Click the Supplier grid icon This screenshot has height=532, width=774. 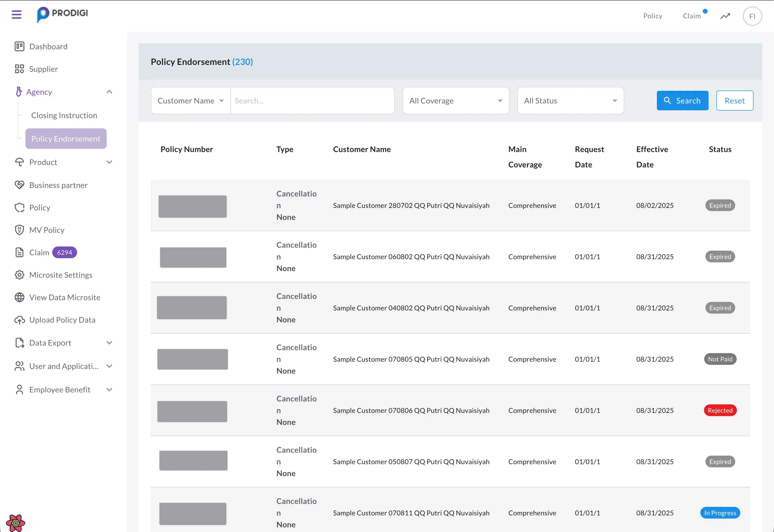(x=19, y=69)
